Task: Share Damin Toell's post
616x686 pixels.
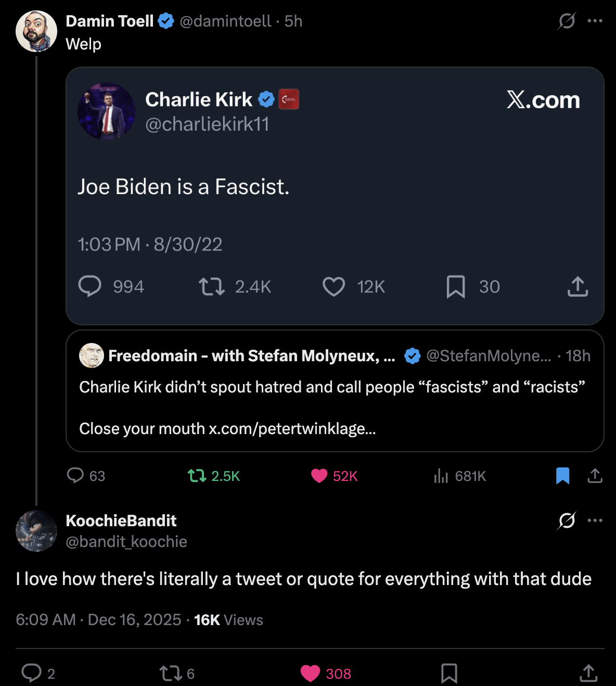Action: [x=595, y=476]
